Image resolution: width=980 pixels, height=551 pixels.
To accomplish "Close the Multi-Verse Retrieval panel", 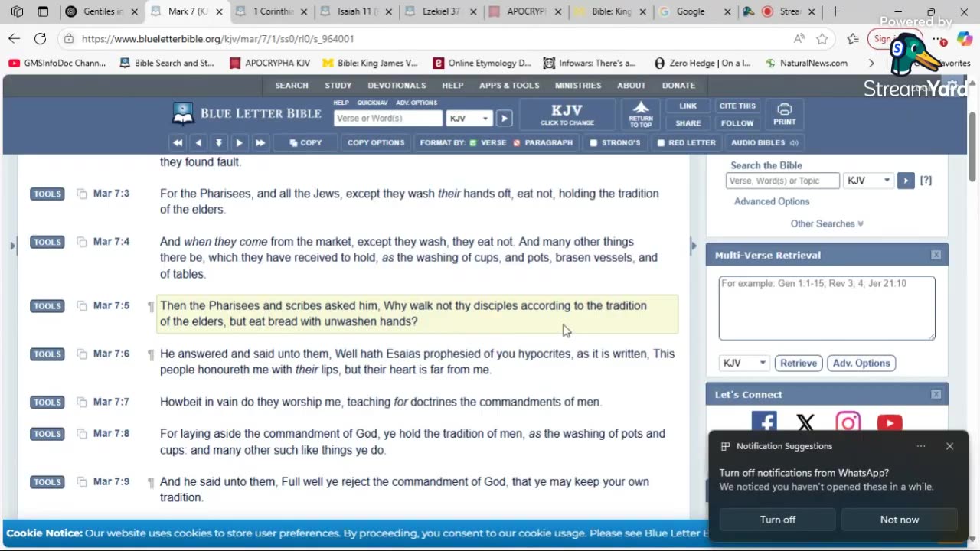I will [x=936, y=255].
